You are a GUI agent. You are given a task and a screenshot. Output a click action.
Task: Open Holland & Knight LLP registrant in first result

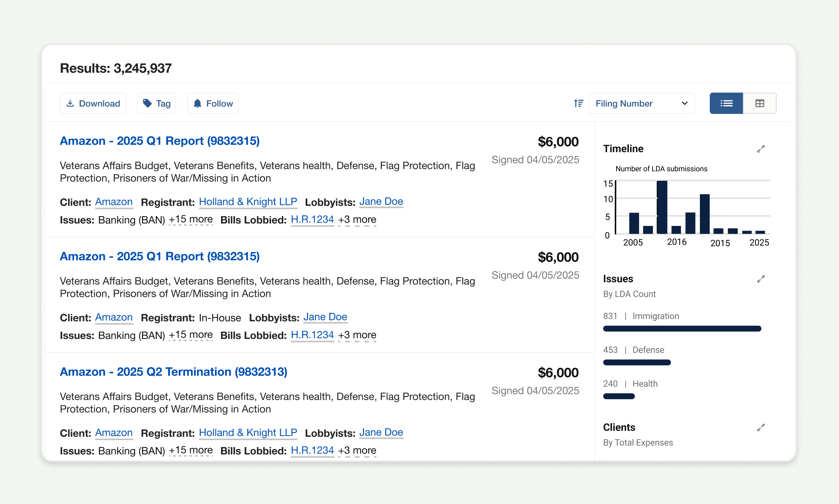[248, 202]
